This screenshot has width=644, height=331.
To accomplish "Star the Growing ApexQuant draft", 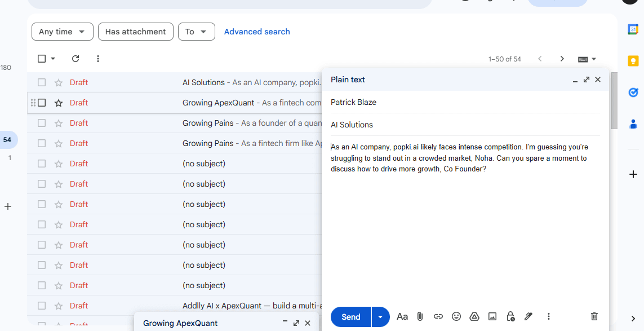I will [59, 103].
